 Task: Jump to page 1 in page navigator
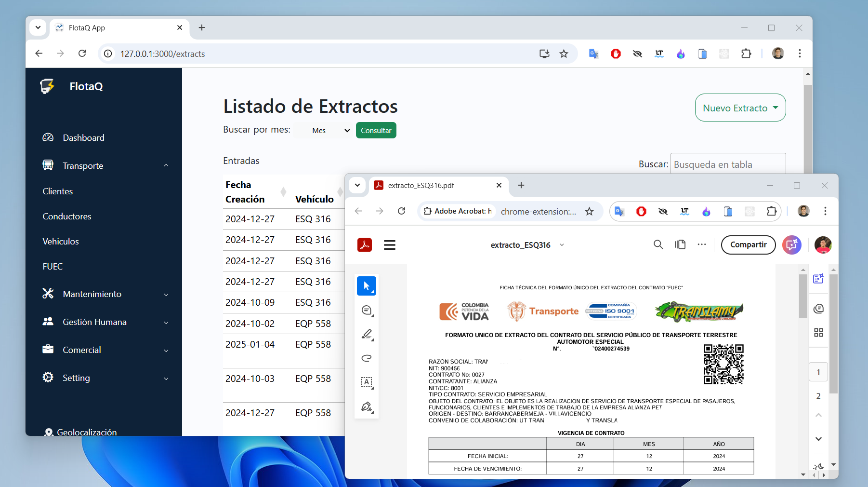pos(818,372)
